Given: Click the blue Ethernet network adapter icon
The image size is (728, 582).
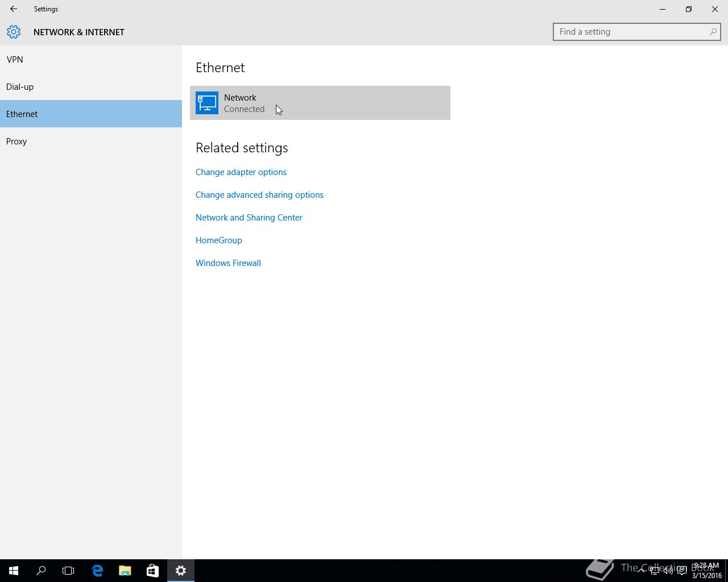Looking at the screenshot, I should click(207, 103).
